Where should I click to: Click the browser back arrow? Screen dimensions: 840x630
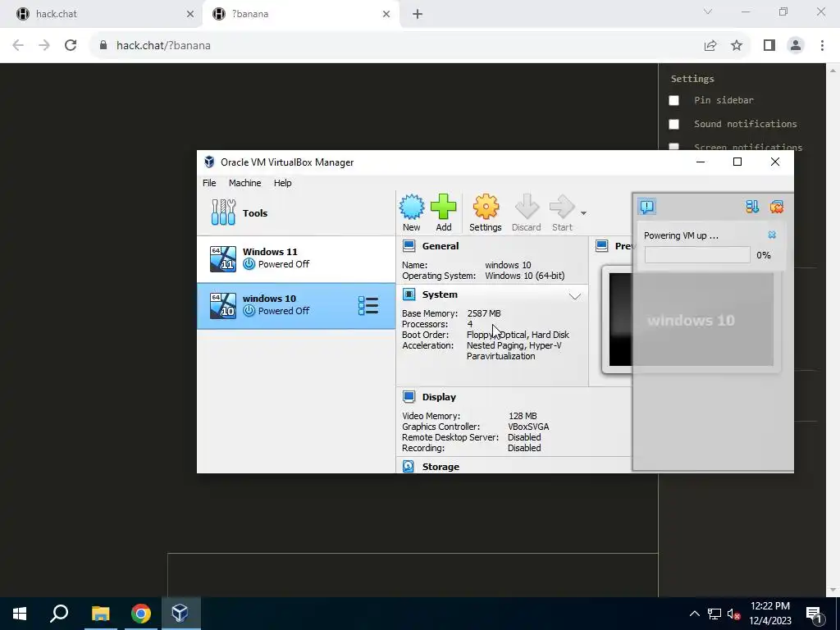click(x=18, y=46)
